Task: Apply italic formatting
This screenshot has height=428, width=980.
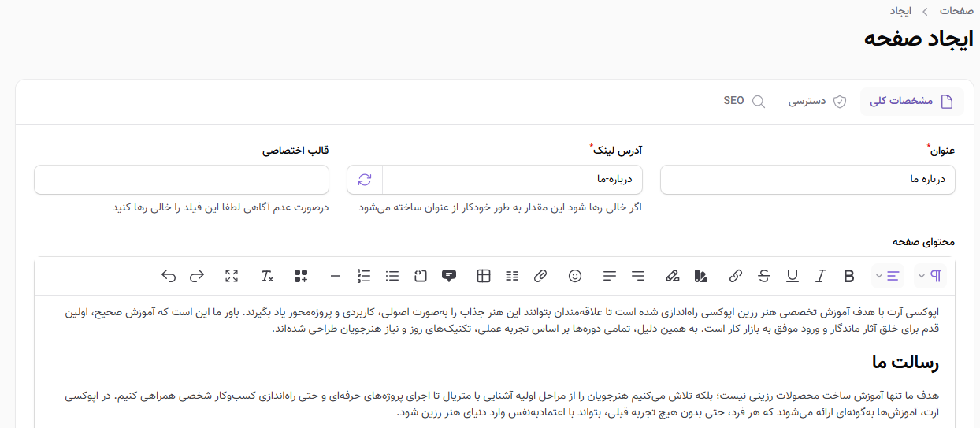Action: coord(821,276)
